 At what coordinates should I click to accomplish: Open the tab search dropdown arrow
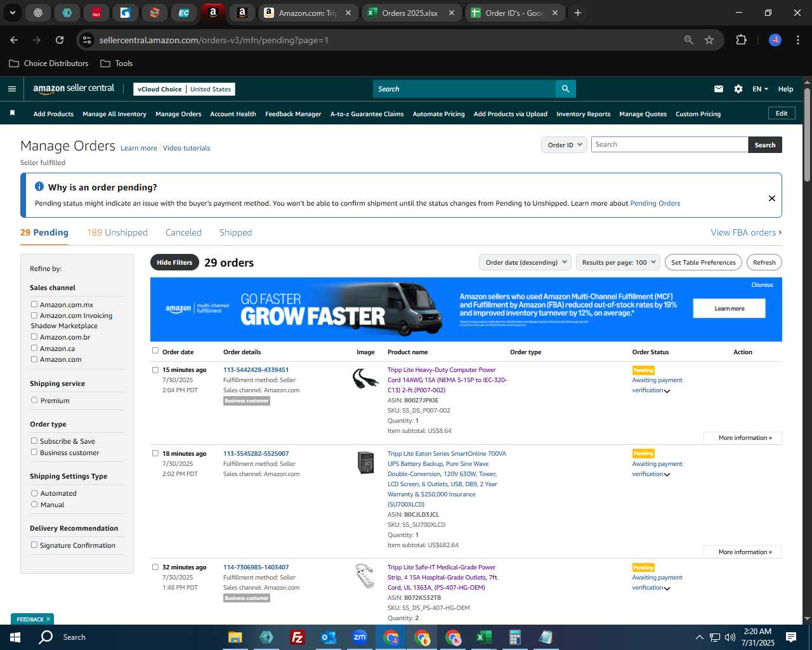point(12,13)
